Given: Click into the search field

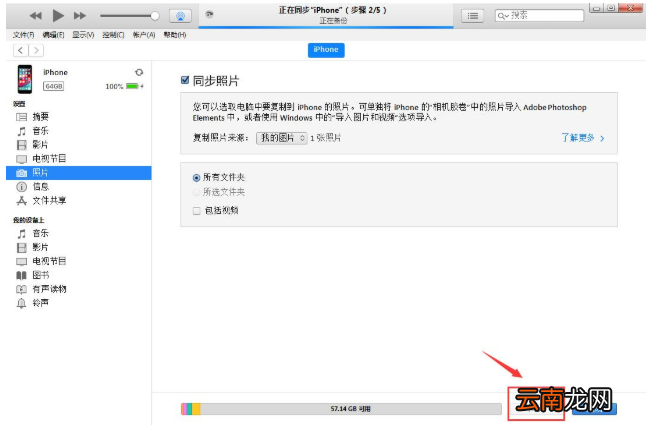Looking at the screenshot, I should pyautogui.click(x=539, y=16).
